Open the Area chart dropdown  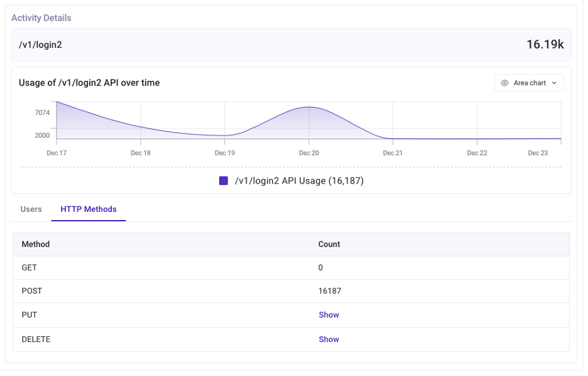pos(529,83)
